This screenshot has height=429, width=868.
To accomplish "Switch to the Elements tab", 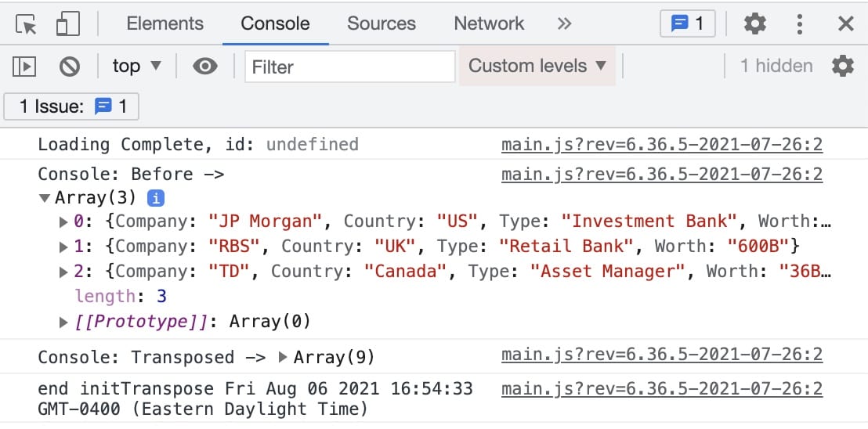I will 165,23.
